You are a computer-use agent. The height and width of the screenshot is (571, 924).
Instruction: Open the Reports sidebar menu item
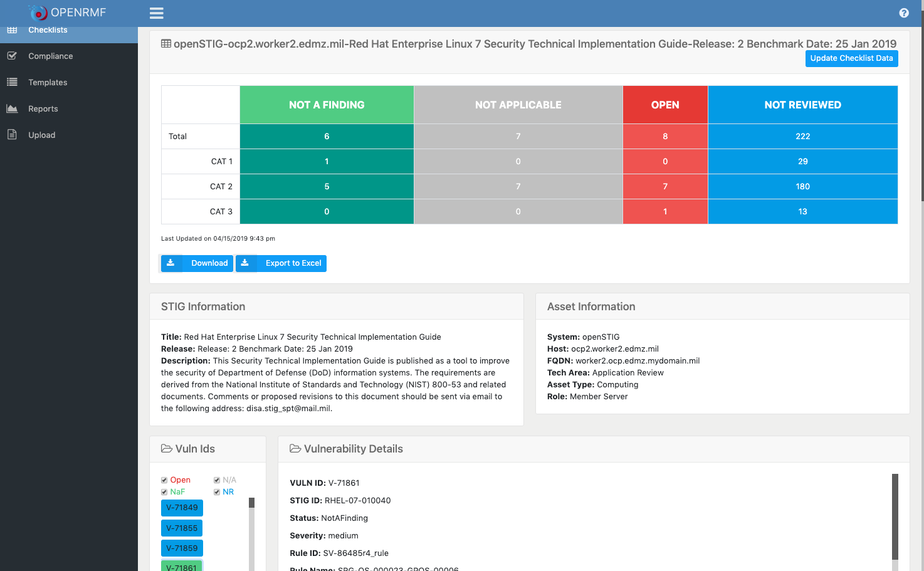coord(69,108)
